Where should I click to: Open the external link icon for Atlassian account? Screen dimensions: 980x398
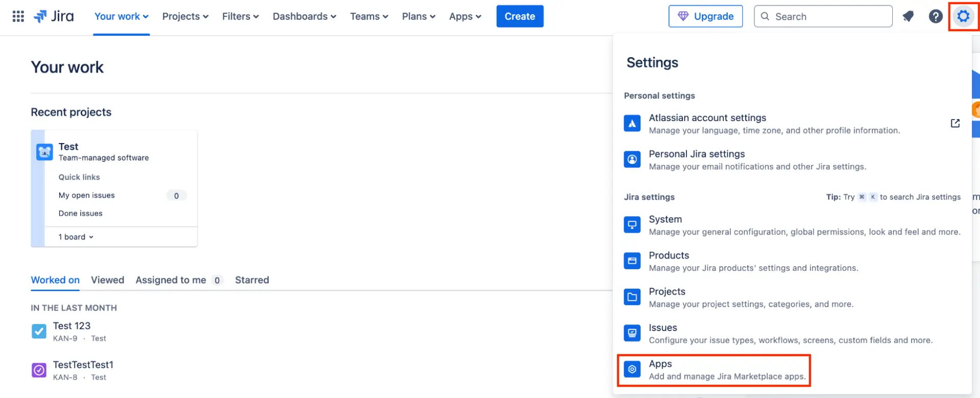pos(955,123)
